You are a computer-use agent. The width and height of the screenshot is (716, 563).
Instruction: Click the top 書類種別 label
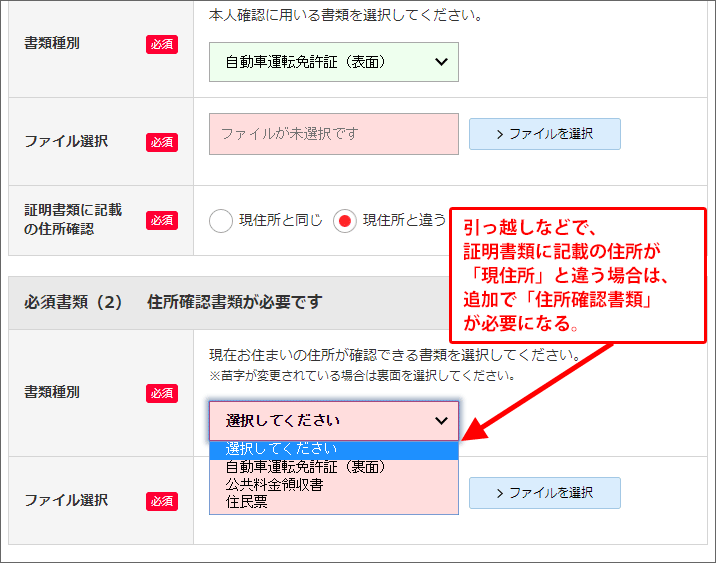52,43
